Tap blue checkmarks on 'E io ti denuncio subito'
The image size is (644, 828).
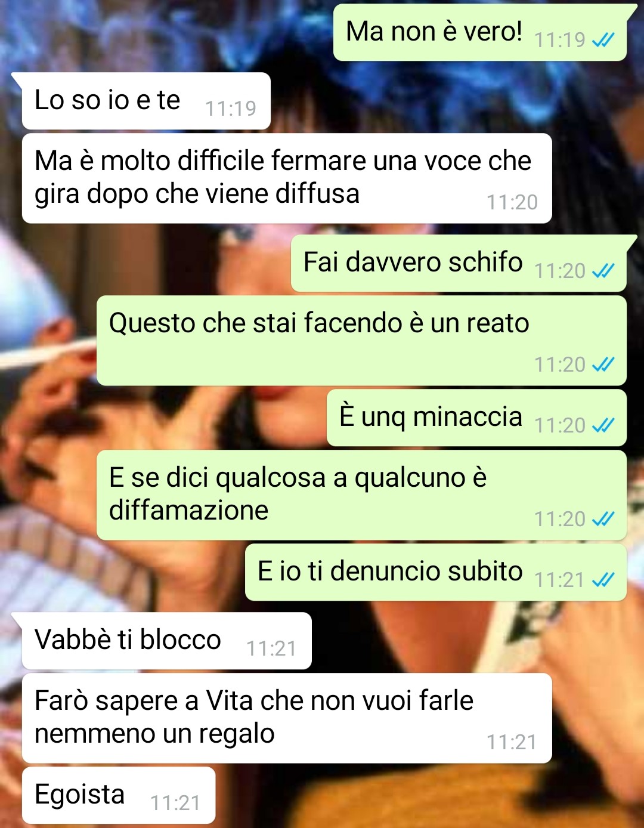click(x=603, y=580)
